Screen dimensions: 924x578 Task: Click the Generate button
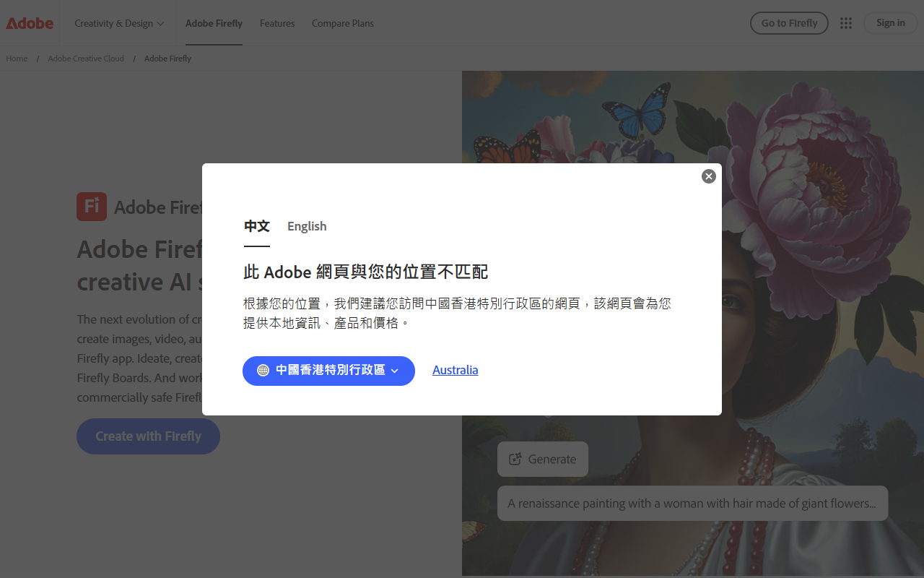coord(543,460)
